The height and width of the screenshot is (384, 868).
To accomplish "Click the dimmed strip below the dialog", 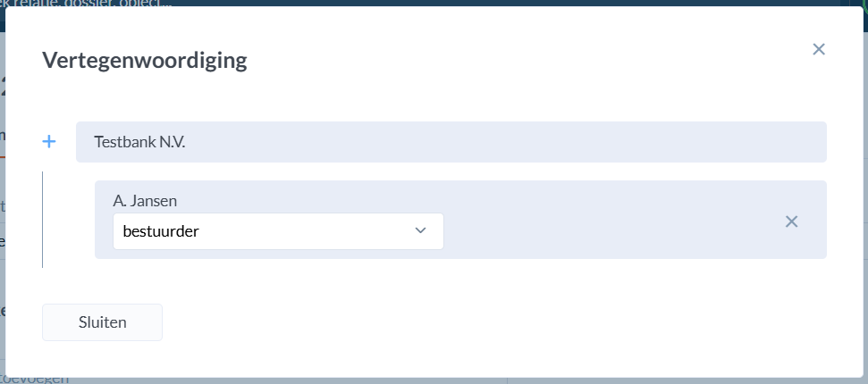I will click(447, 380).
